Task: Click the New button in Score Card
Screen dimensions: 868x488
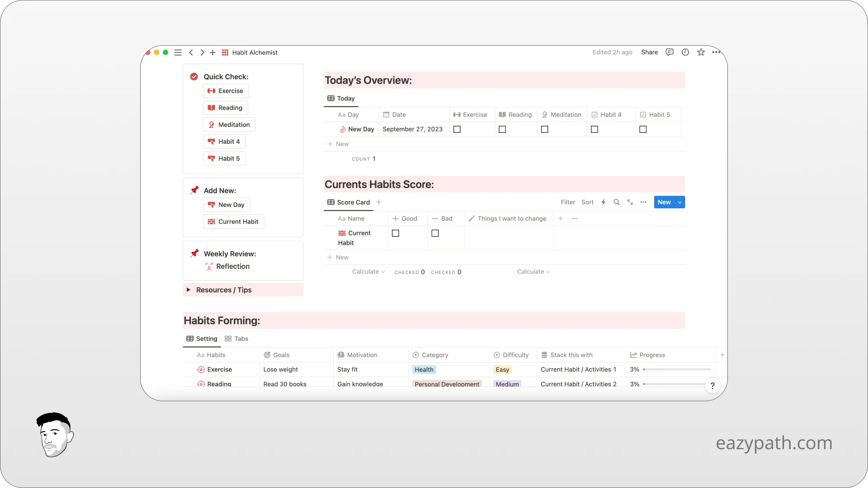Action: (664, 202)
